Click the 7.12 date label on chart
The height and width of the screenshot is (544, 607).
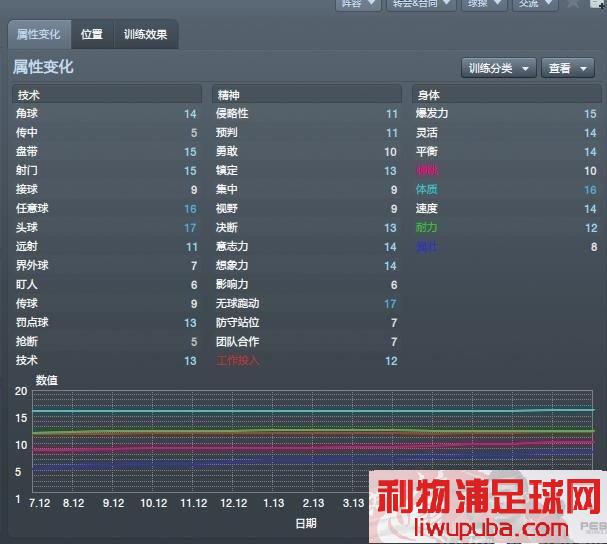(x=39, y=503)
